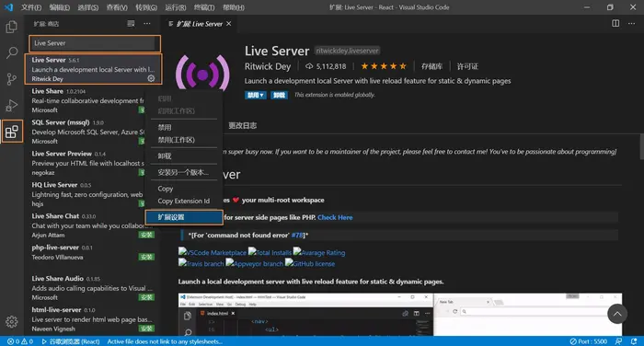Screen dimensions: 644x346
Task: Click the filter extensions icon in sidebar header
Action: coord(131,23)
